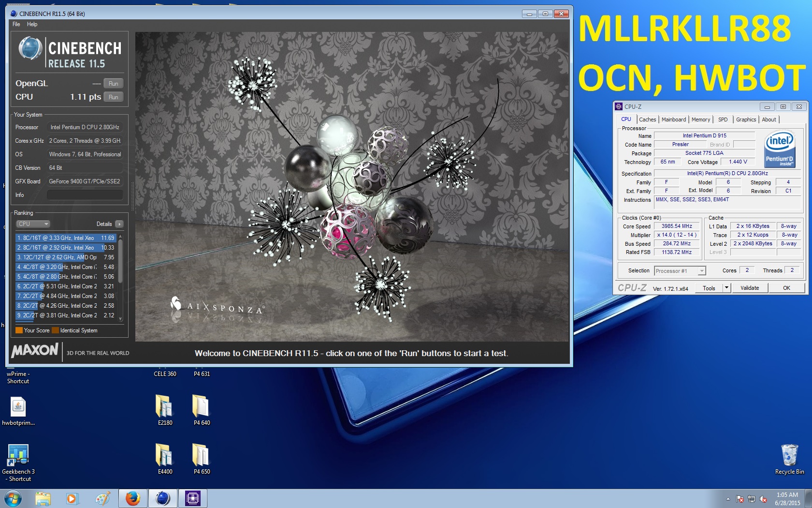Image resolution: width=812 pixels, height=508 pixels.
Task: Click the Cinebench globe logo icon
Action: tap(30, 48)
